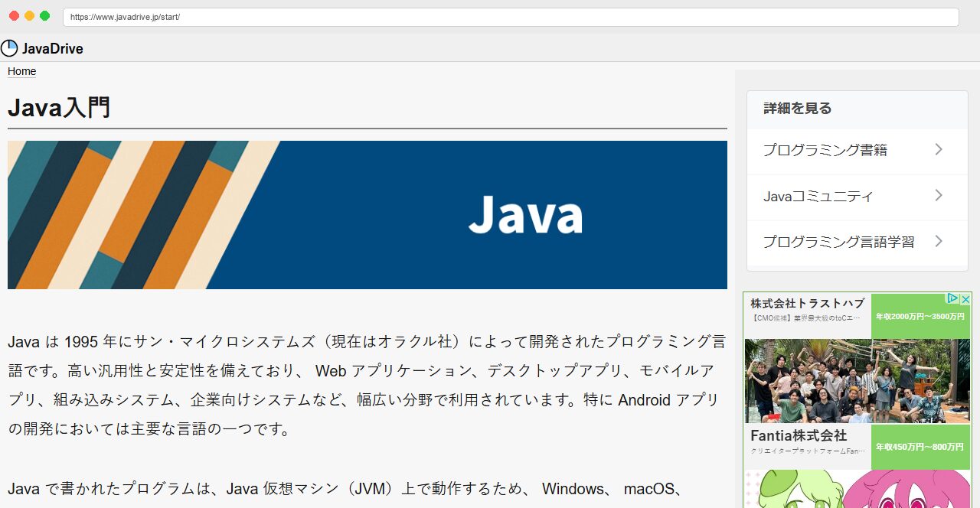Screen dimensions: 980x508
Task: Open the Fantia株式会社 ad title
Action: pos(799,435)
